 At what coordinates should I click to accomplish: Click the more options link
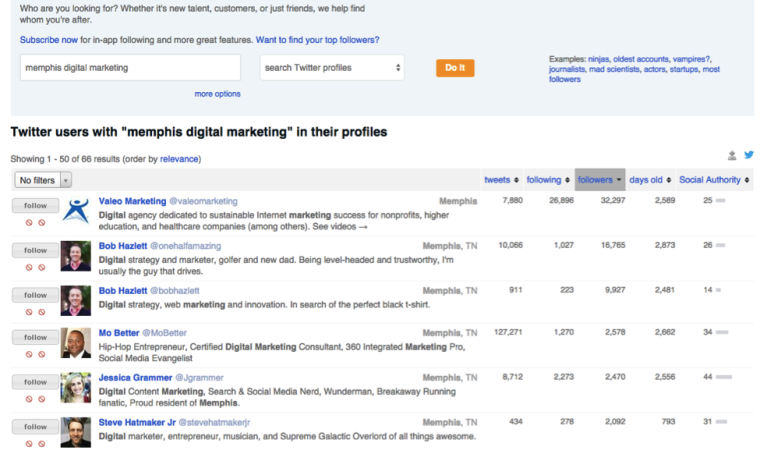tap(217, 94)
